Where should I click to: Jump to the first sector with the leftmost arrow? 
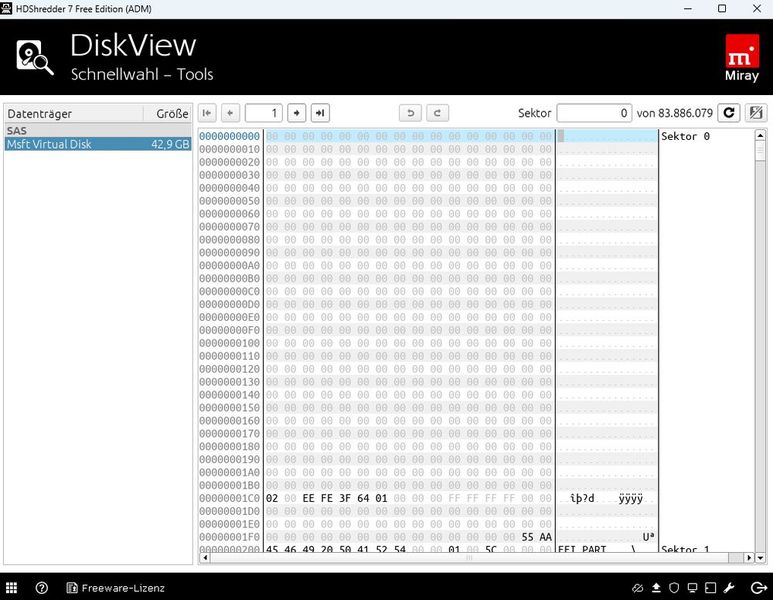[208, 113]
